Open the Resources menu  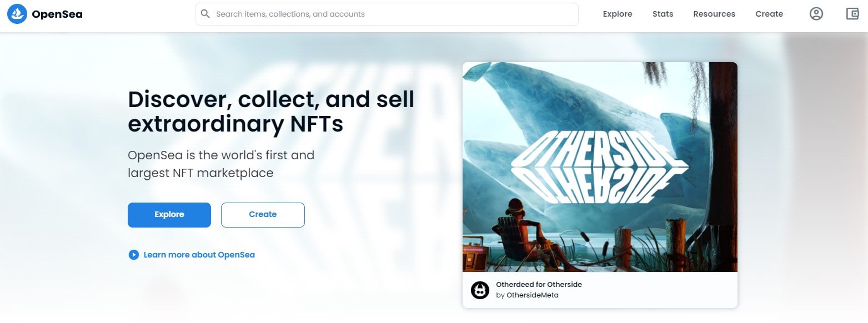click(714, 14)
